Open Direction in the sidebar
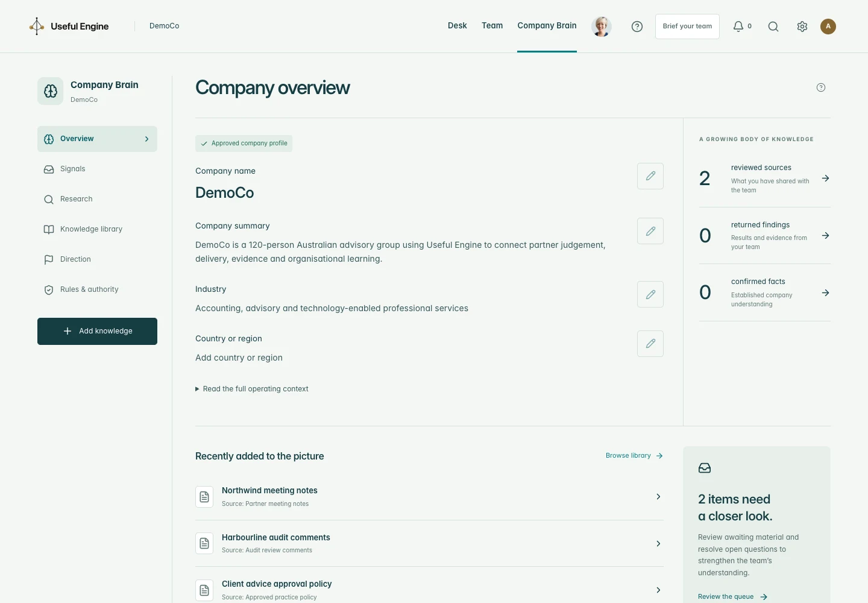The width and height of the screenshot is (868, 603). pos(97,259)
